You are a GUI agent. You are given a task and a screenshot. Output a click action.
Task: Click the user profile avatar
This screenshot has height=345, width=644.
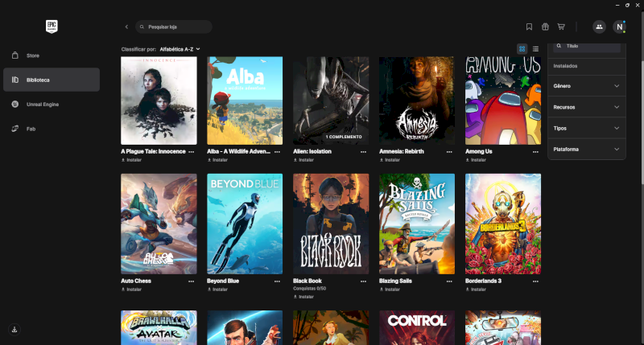(x=619, y=27)
